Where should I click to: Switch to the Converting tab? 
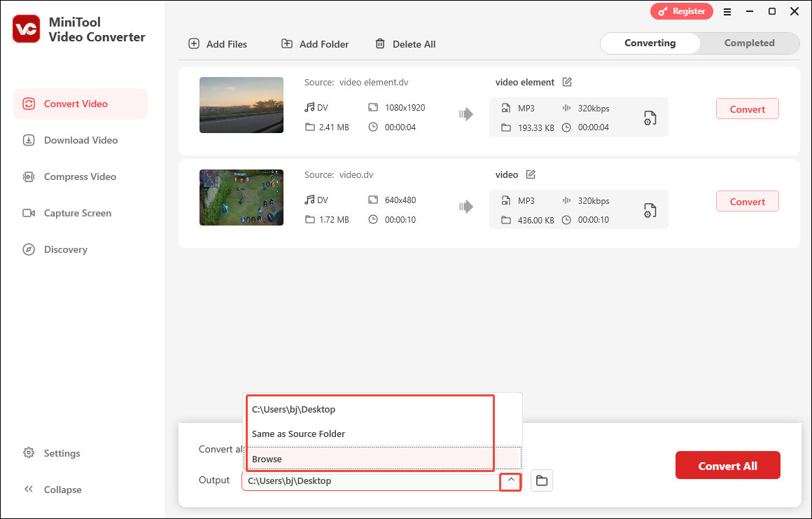pos(650,43)
